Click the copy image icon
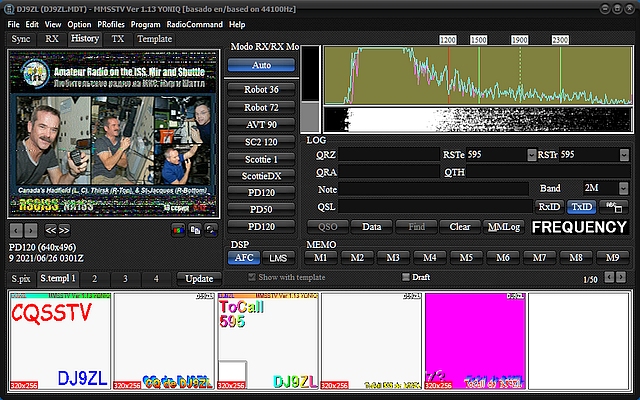640x400 pixels. tap(195, 230)
